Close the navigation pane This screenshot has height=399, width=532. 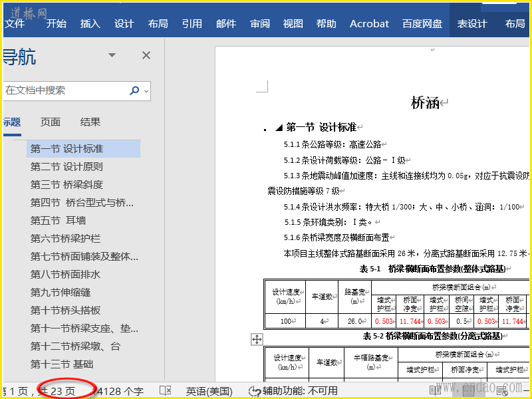146,55
